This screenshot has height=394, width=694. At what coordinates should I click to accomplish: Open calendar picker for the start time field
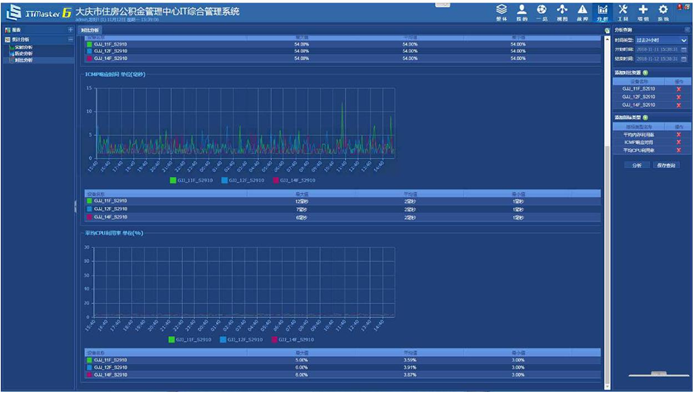(684, 50)
